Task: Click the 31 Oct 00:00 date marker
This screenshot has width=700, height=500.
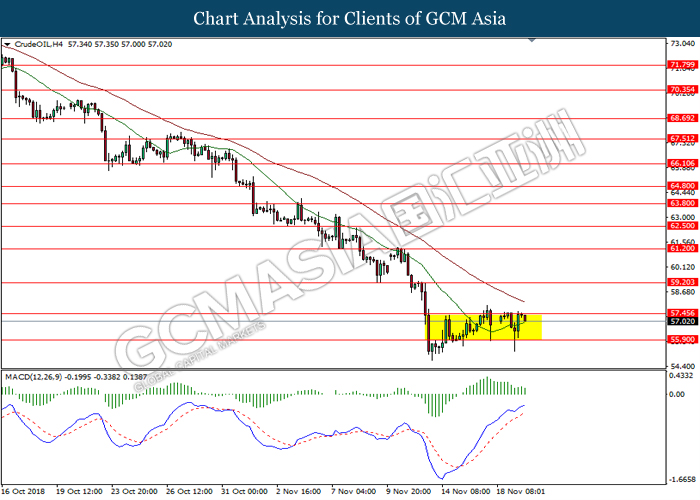Action: (x=245, y=492)
